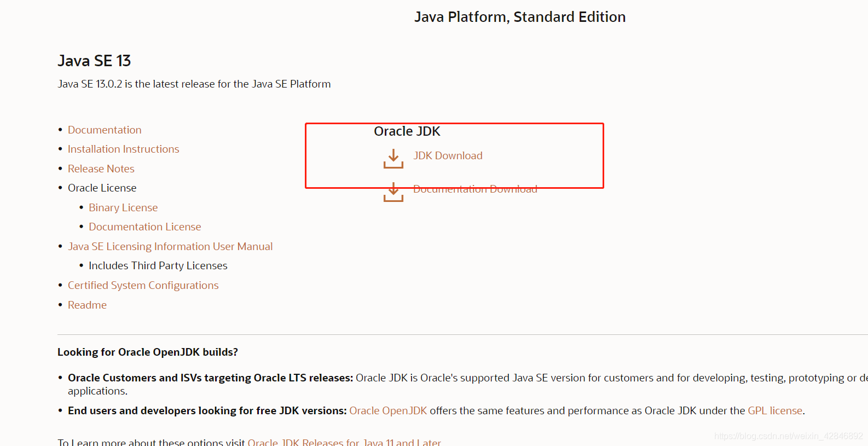Screen dimensions: 868x446
Task: Click the Documentation Download arrow icon
Action: [394, 192]
